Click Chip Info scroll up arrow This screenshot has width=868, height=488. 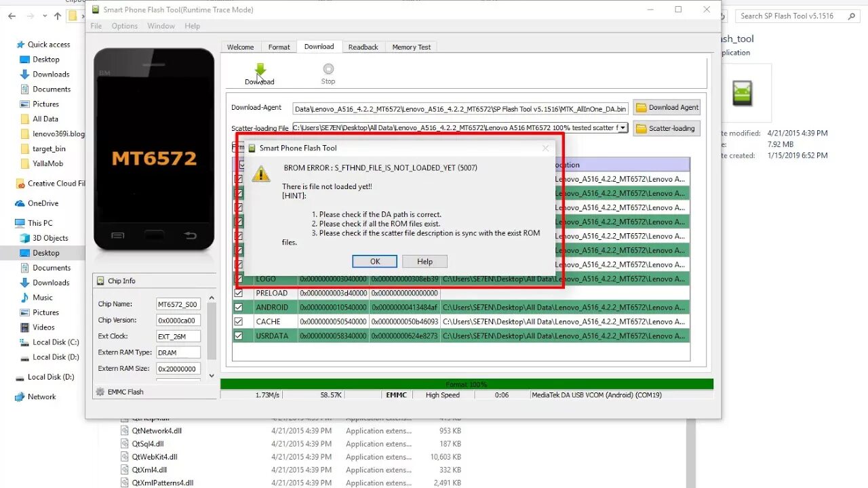pyautogui.click(x=212, y=298)
